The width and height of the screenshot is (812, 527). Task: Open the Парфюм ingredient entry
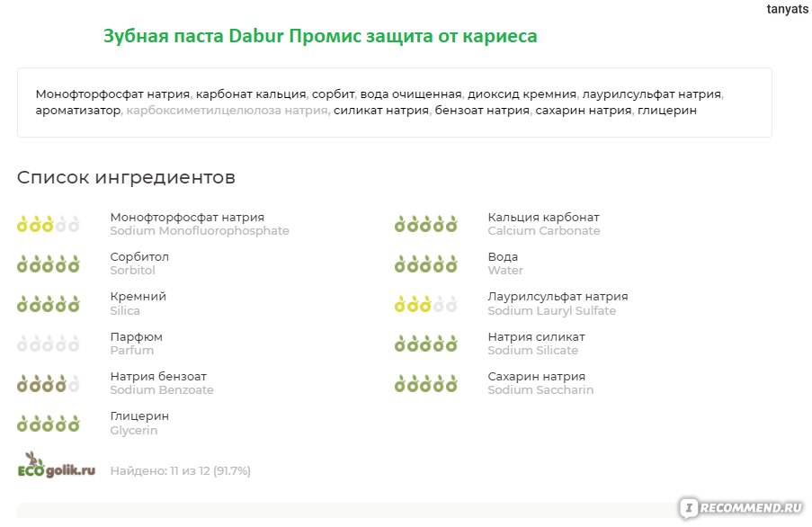point(136,337)
